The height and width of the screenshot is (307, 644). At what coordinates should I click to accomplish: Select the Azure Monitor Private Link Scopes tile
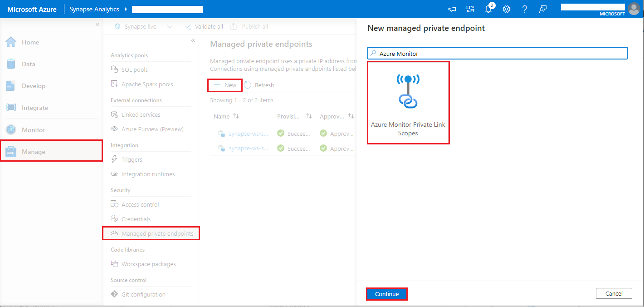408,102
